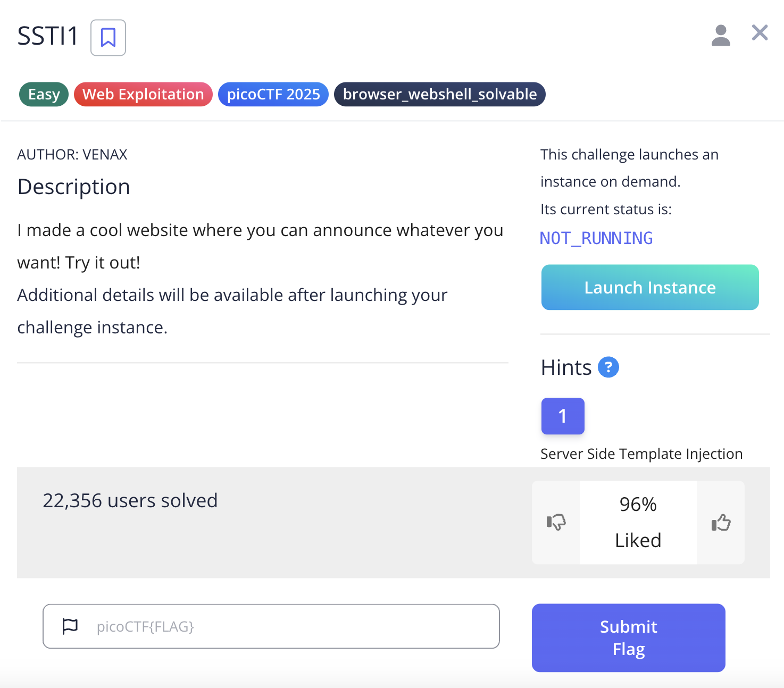Click the AUTHOR: VENAX label

coord(72,154)
